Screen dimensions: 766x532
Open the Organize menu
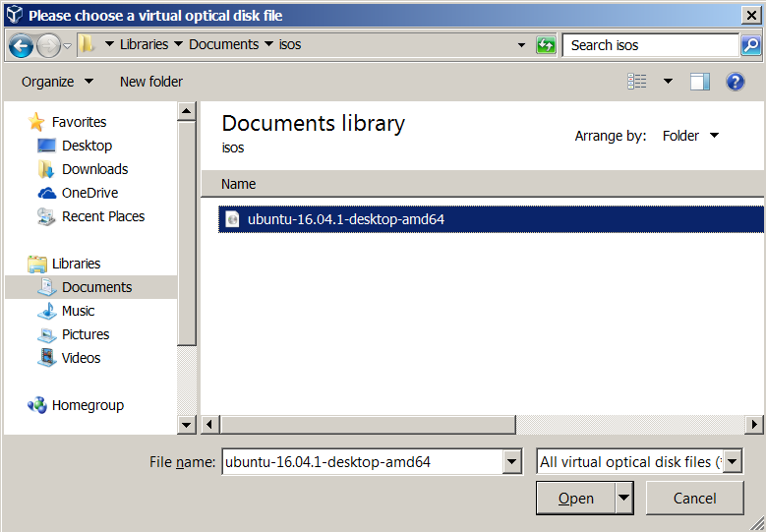click(57, 82)
